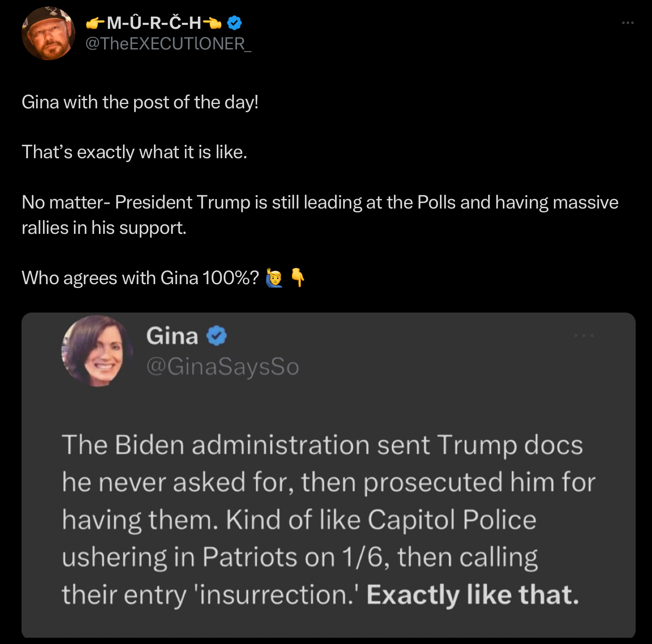Click Gina's profile picture in the quoted post
This screenshot has height=644, width=652.
pos(97,351)
